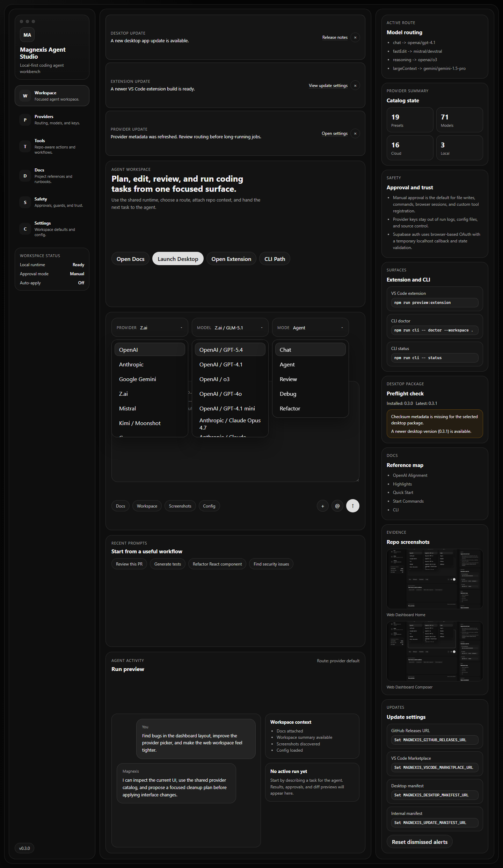Pick Anthropic / Claude Opus 4.7 model
The image size is (503, 868).
tap(230, 424)
